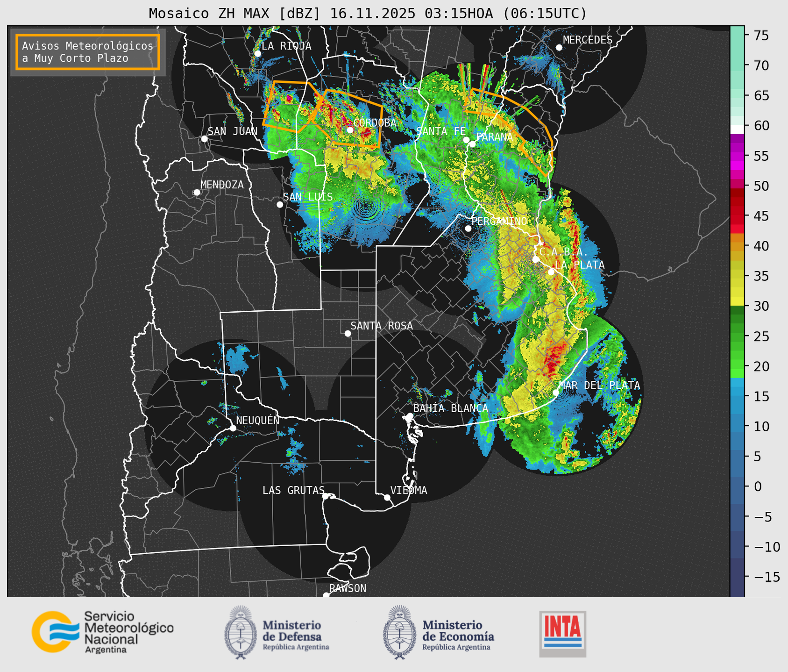The height and width of the screenshot is (672, 788).
Task: Select the SANTA ROSA city marker
Action: click(x=348, y=334)
